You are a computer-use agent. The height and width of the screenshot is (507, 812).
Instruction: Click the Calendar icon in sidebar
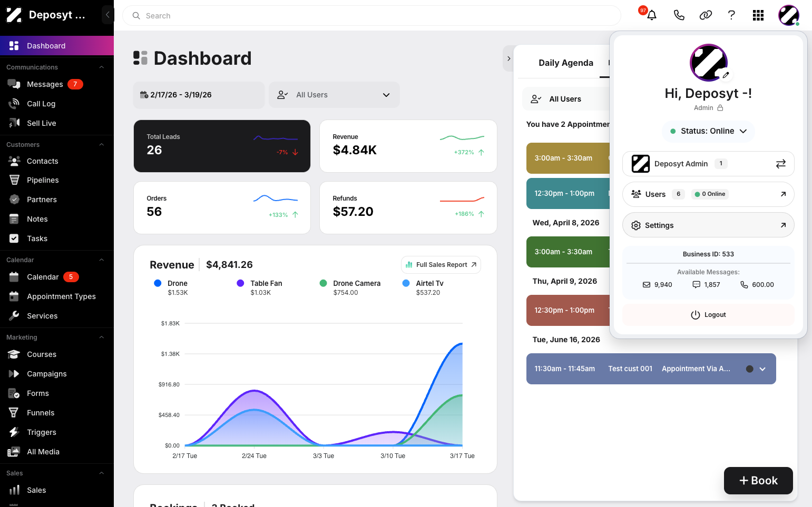pyautogui.click(x=14, y=277)
